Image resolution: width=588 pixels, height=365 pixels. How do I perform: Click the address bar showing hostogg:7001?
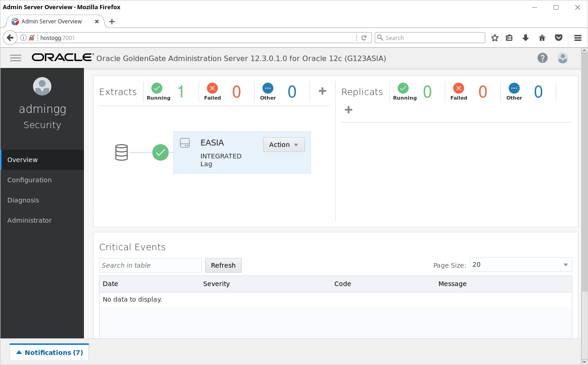click(197, 38)
